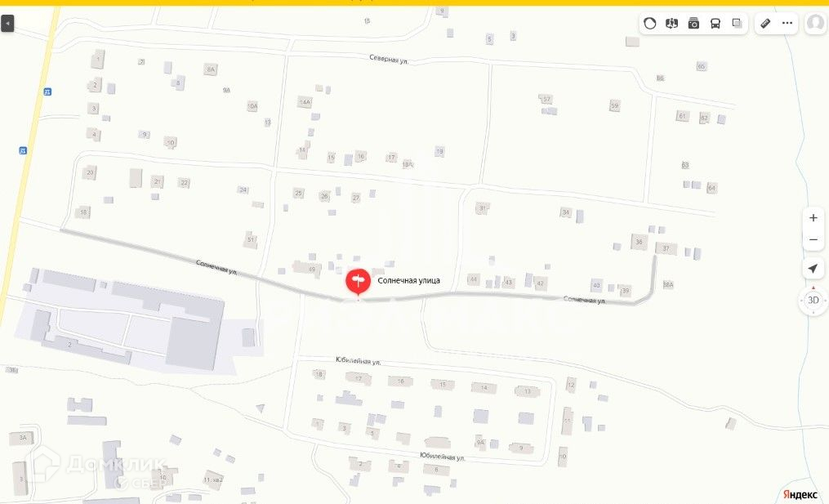Viewport: 829px width, 504px height.
Task: Zoom in with the plus button
Action: [x=813, y=217]
